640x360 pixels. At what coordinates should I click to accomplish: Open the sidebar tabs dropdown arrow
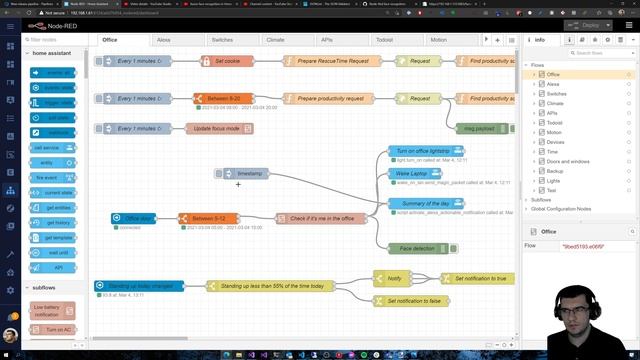[x=633, y=40]
